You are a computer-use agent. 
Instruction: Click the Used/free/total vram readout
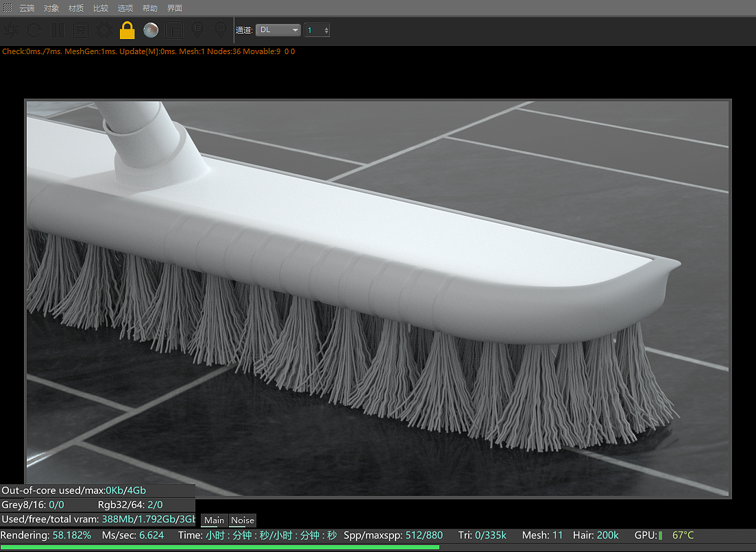click(99, 519)
